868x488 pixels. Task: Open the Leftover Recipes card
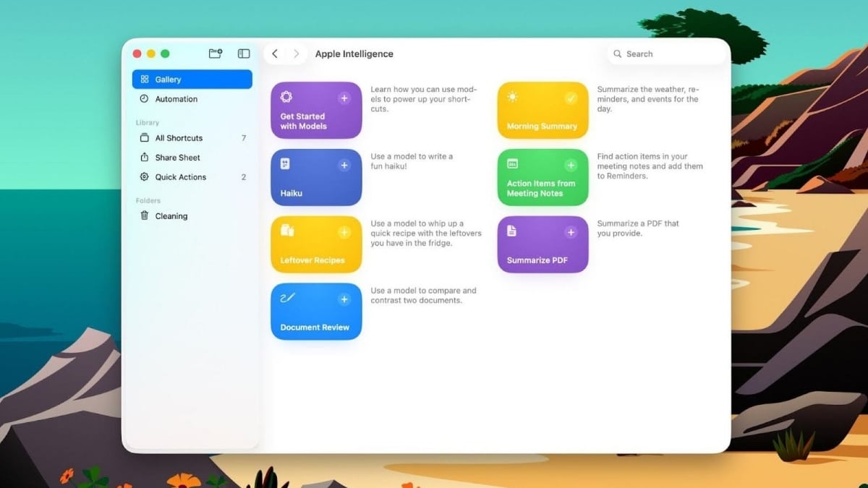(x=316, y=244)
